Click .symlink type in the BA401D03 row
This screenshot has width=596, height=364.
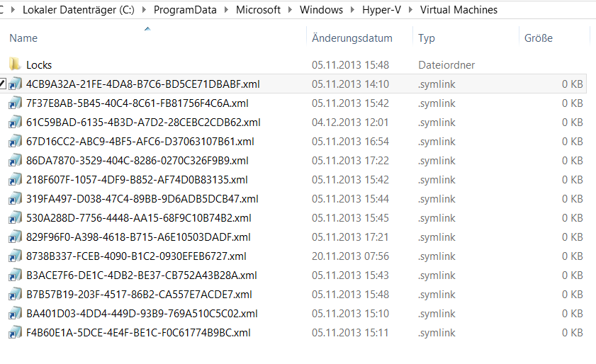tap(437, 314)
